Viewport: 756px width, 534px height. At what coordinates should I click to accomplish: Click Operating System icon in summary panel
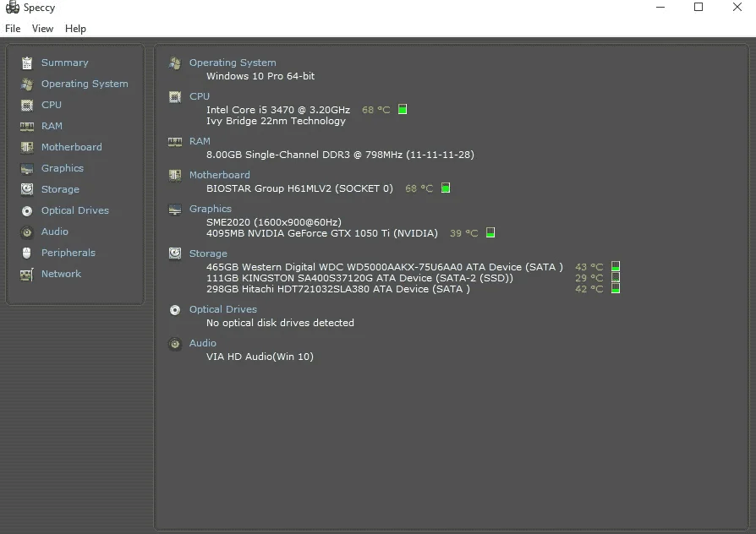(x=175, y=63)
